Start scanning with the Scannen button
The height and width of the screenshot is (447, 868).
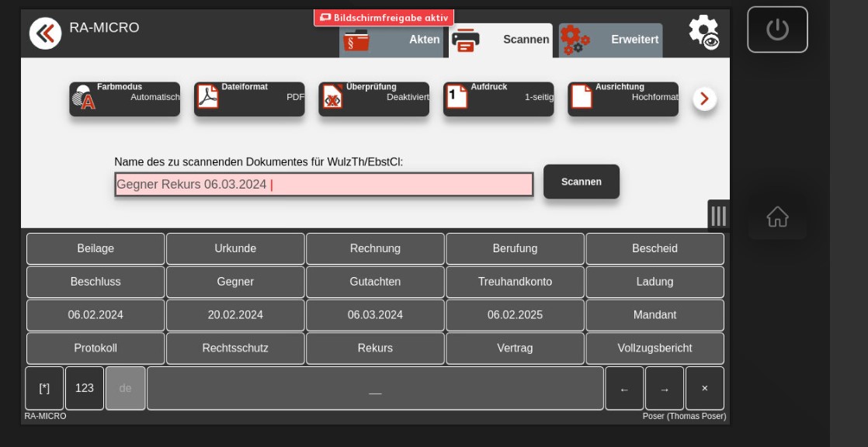[x=582, y=182]
